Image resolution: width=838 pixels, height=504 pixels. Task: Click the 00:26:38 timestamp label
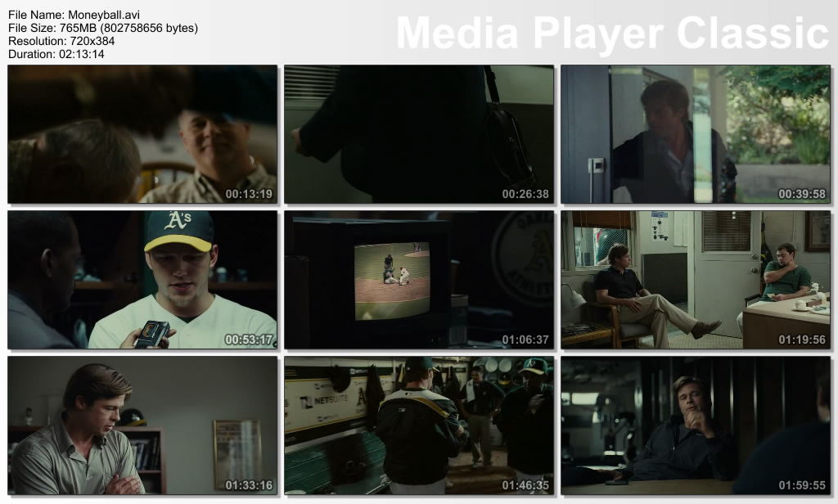click(525, 195)
